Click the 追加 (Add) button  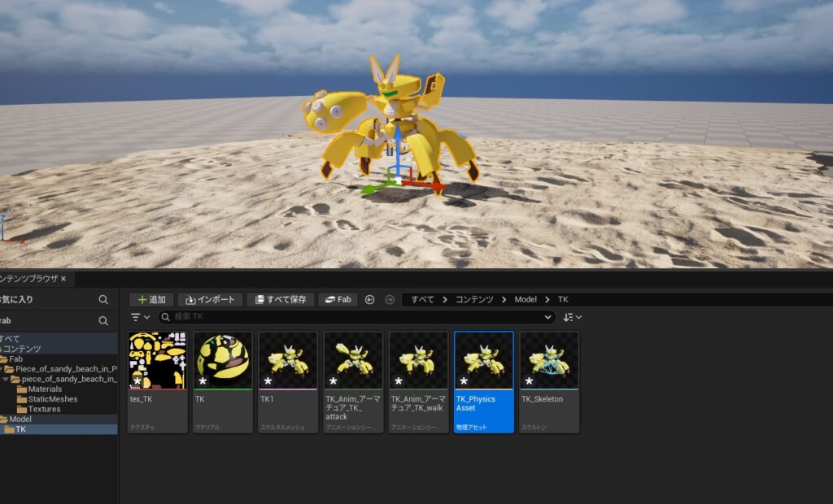point(151,299)
